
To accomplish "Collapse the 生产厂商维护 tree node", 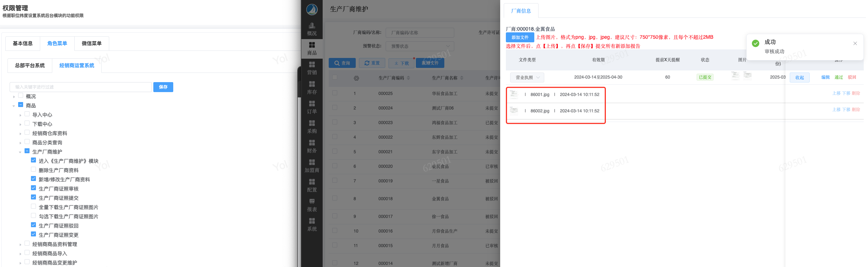I will tap(20, 152).
